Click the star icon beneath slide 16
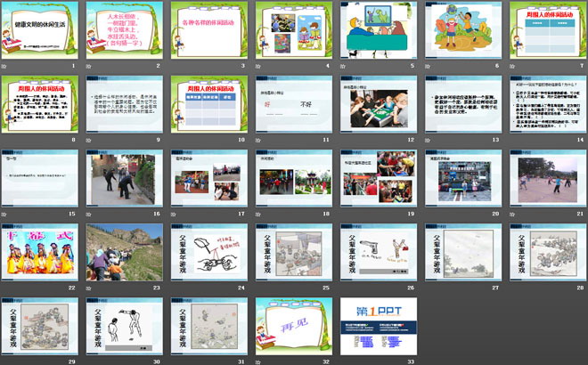This screenshot has height=365, width=588. point(91,215)
